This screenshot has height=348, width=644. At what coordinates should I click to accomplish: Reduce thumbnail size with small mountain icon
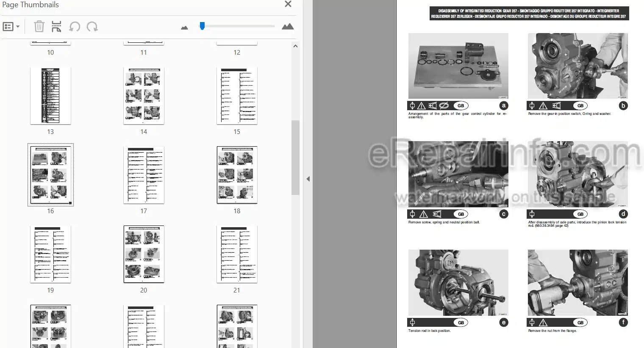tap(184, 28)
